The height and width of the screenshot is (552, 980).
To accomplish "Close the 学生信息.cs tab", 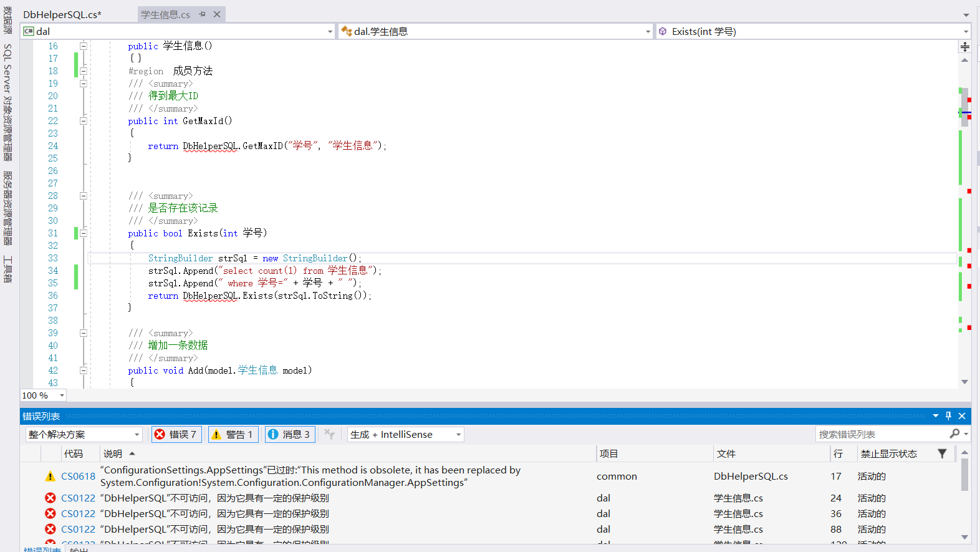I will [217, 14].
